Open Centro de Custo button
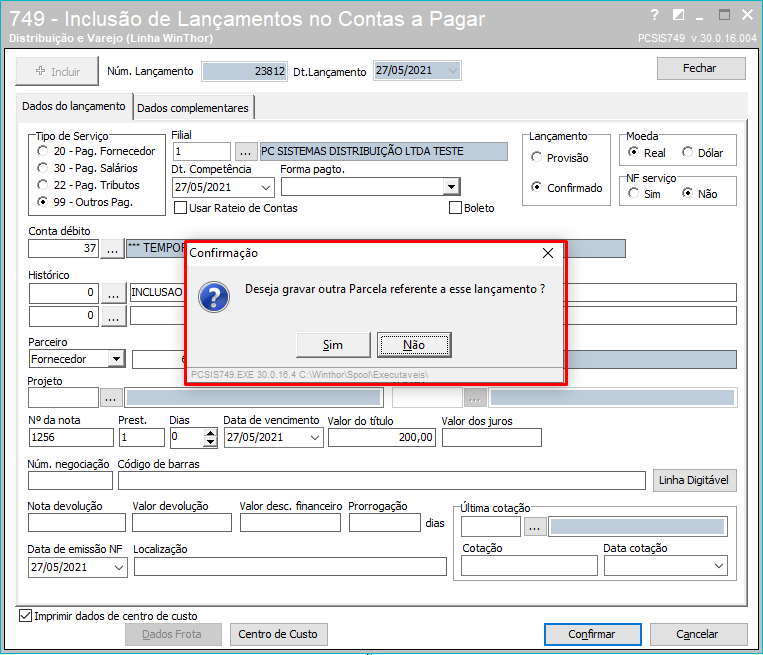The height and width of the screenshot is (655, 763). 278,635
